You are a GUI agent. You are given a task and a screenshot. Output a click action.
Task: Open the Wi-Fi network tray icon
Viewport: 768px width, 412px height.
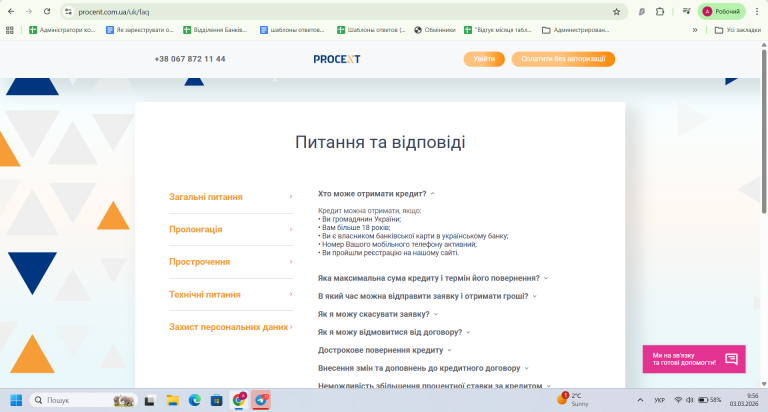pyautogui.click(x=678, y=400)
